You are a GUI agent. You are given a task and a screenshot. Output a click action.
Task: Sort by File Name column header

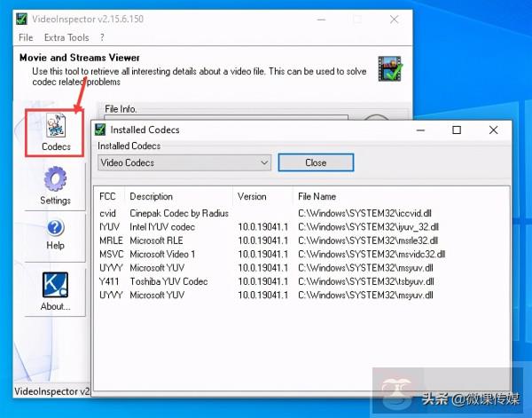[317, 196]
